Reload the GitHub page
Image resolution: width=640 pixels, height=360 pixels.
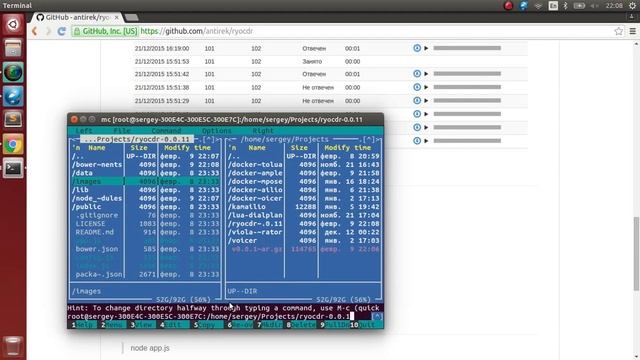coord(62,31)
